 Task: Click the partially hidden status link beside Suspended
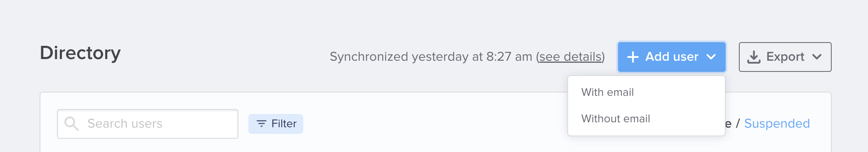point(728,123)
